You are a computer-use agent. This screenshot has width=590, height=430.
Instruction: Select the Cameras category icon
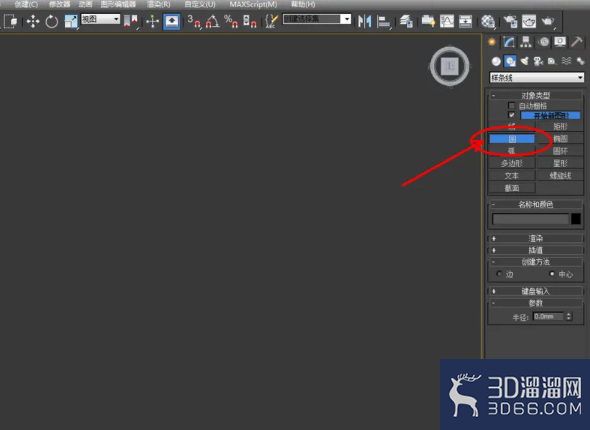click(x=538, y=61)
